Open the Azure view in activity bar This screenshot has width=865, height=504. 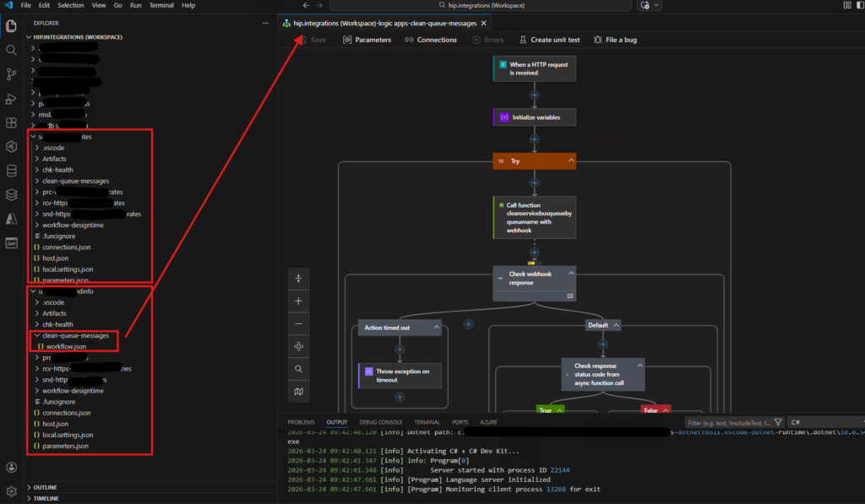coord(12,219)
